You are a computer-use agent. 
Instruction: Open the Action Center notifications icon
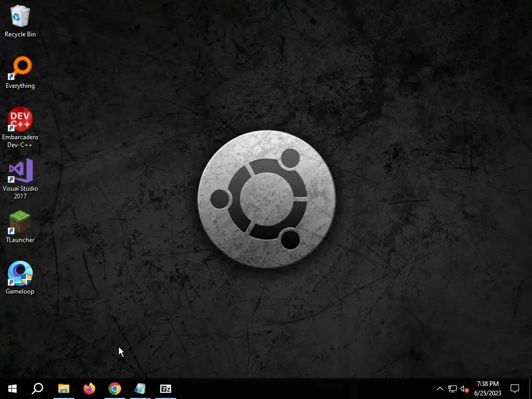point(515,389)
